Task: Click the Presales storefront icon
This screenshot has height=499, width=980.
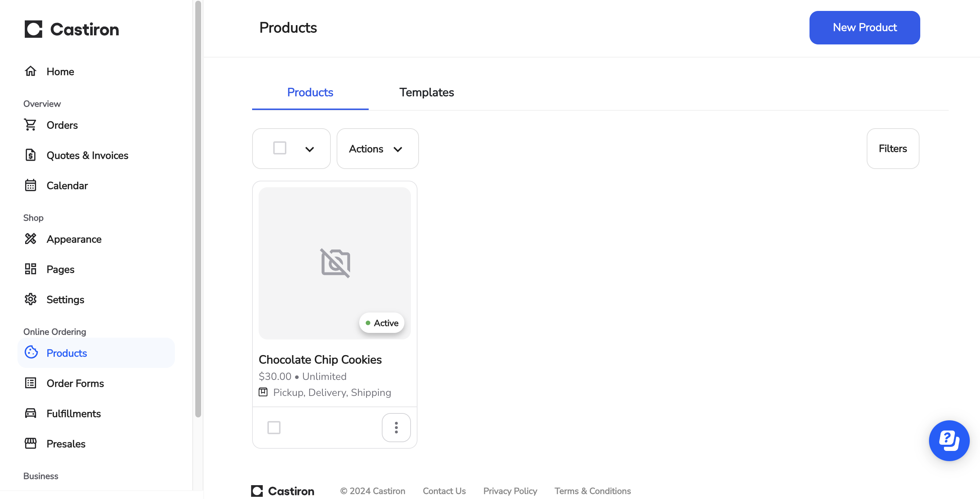Action: point(31,444)
